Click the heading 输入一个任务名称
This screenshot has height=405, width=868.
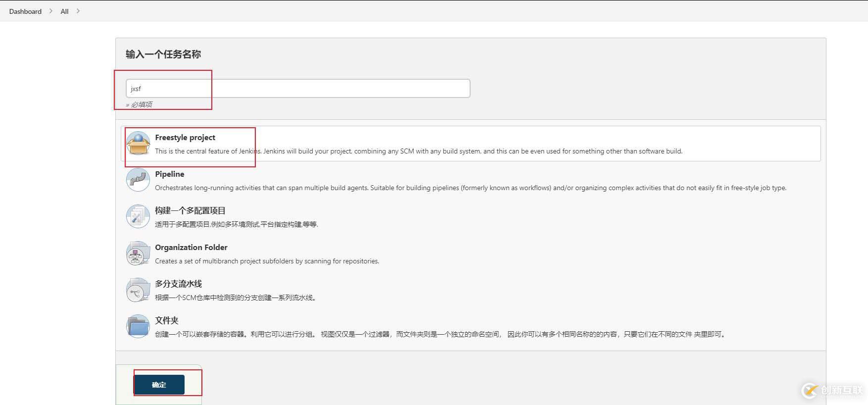(163, 54)
